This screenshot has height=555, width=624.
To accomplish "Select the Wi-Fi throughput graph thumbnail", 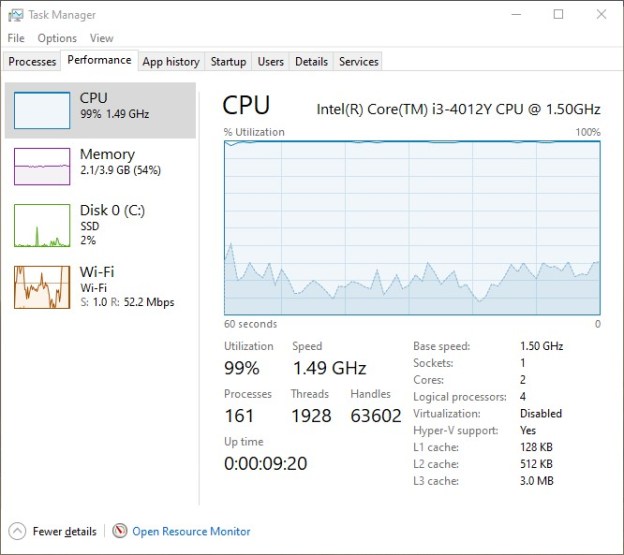I will point(42,287).
